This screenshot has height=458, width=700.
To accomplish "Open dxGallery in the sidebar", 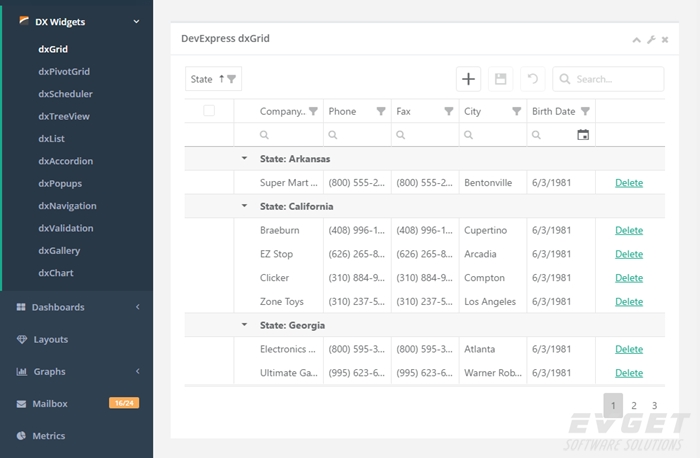I will [x=59, y=250].
